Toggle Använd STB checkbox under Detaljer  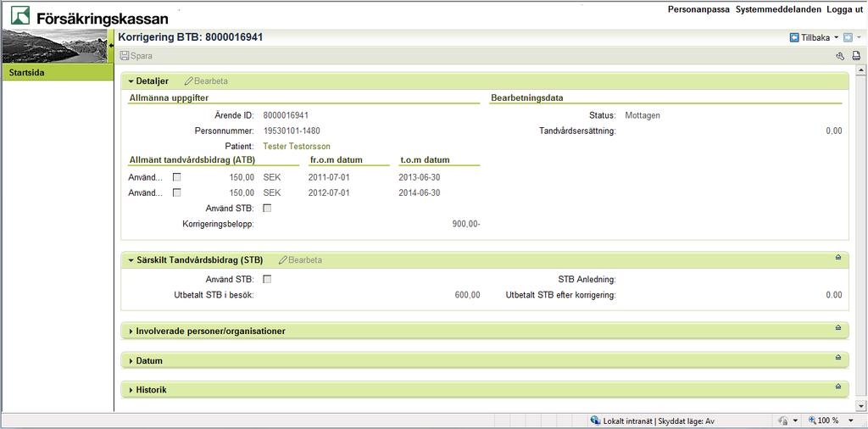click(267, 208)
